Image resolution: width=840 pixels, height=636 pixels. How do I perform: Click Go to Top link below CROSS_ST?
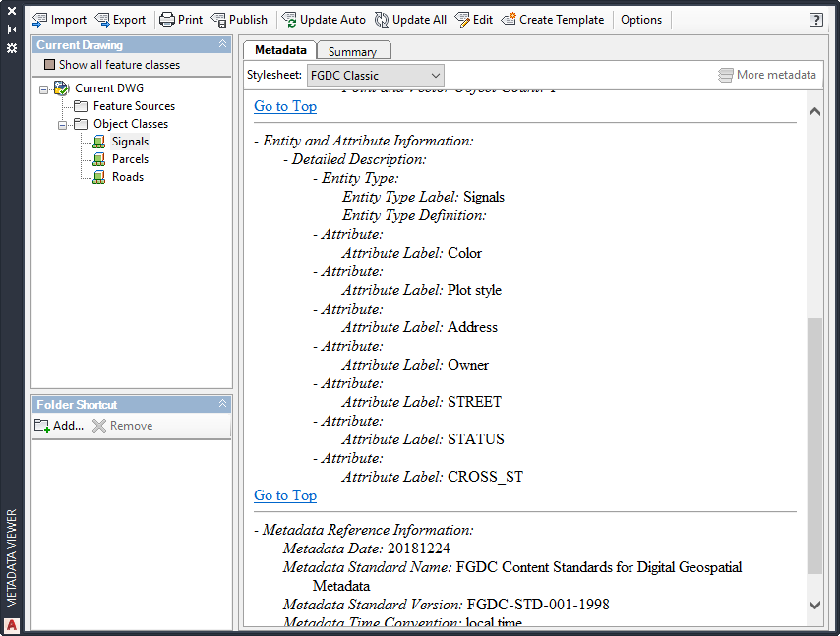point(285,495)
